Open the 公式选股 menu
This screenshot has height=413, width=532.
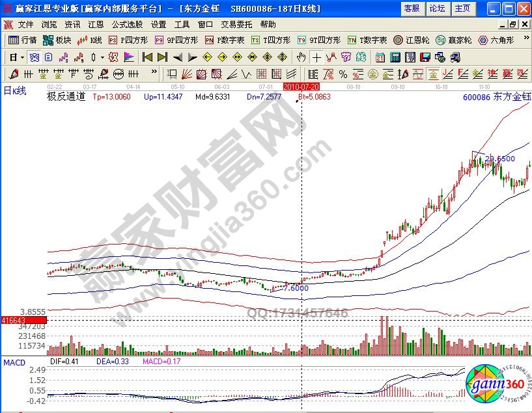click(x=128, y=24)
